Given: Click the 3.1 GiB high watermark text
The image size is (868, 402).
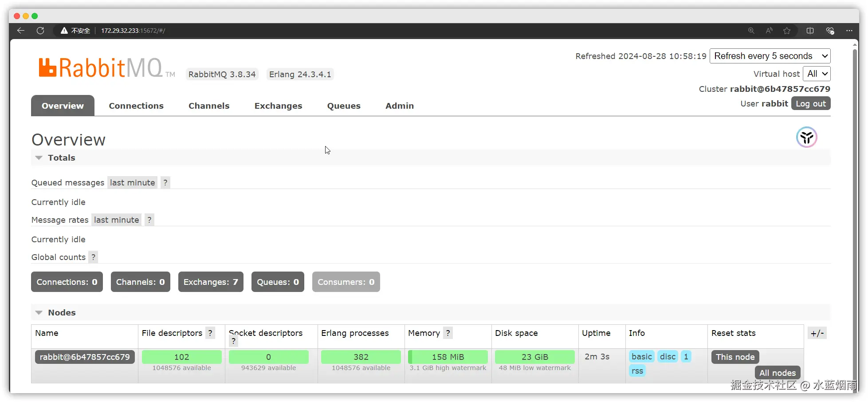Looking at the screenshot, I should pos(448,368).
